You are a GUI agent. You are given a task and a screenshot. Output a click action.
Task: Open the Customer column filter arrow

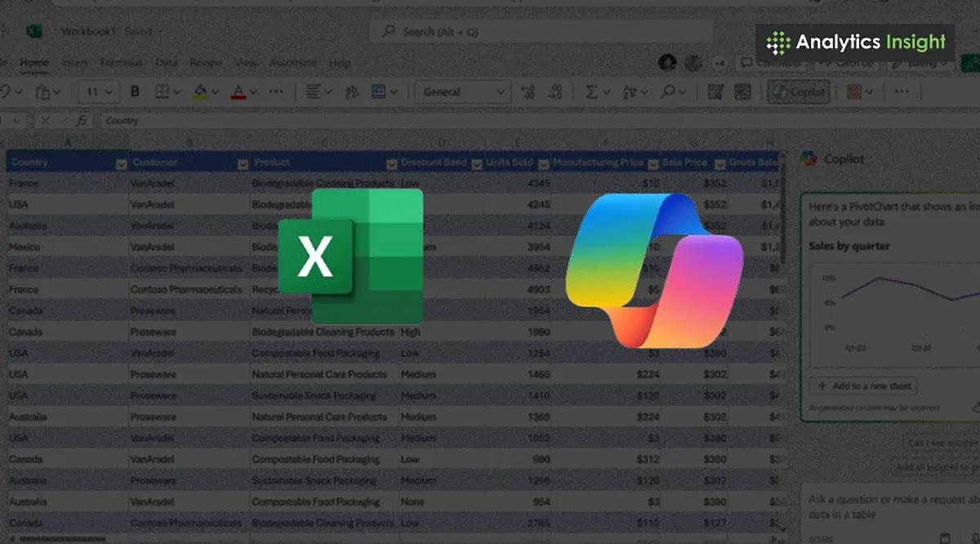pos(243,163)
